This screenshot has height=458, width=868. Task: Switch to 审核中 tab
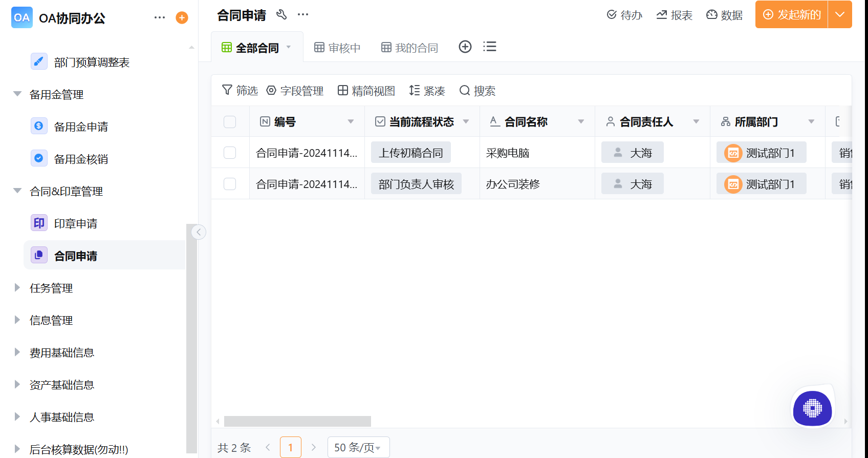[337, 48]
